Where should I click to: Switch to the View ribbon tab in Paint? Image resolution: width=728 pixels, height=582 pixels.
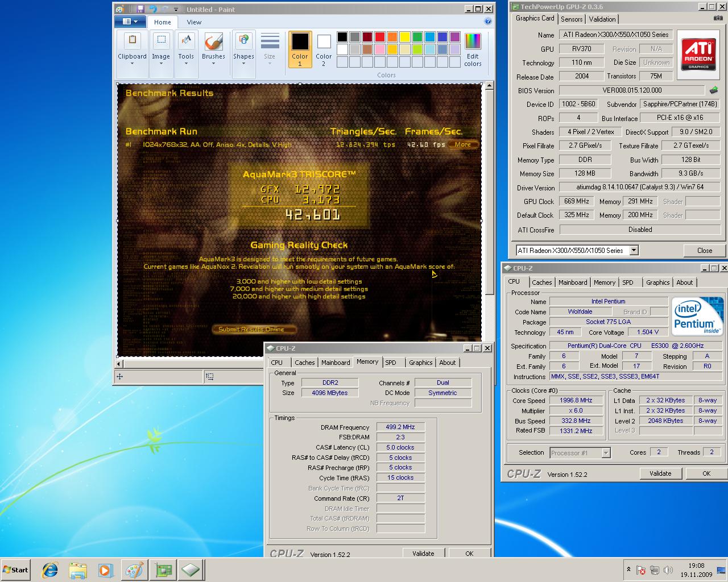(194, 22)
